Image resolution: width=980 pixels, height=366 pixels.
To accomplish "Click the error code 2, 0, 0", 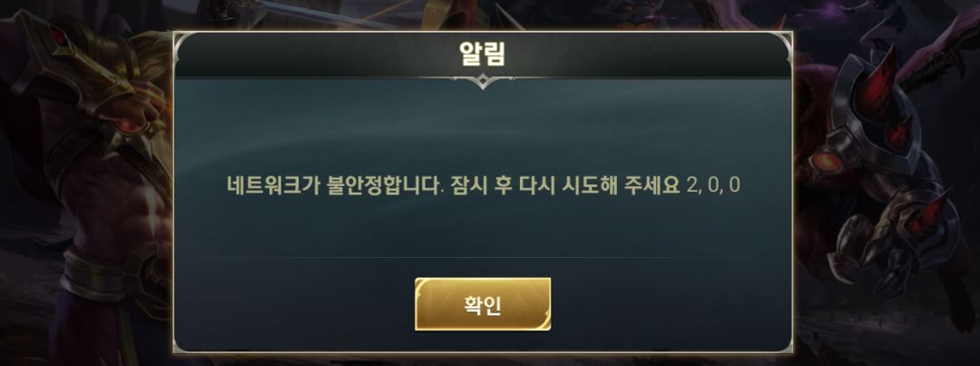I will pos(712,186).
